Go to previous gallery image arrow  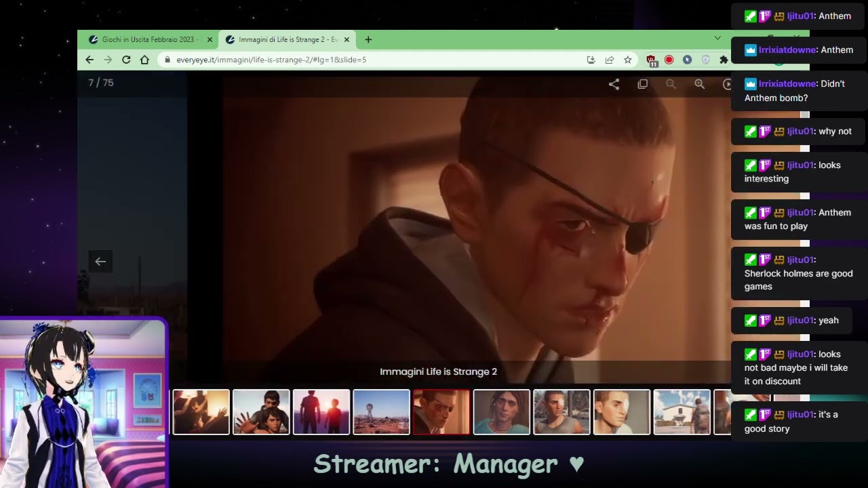point(100,262)
